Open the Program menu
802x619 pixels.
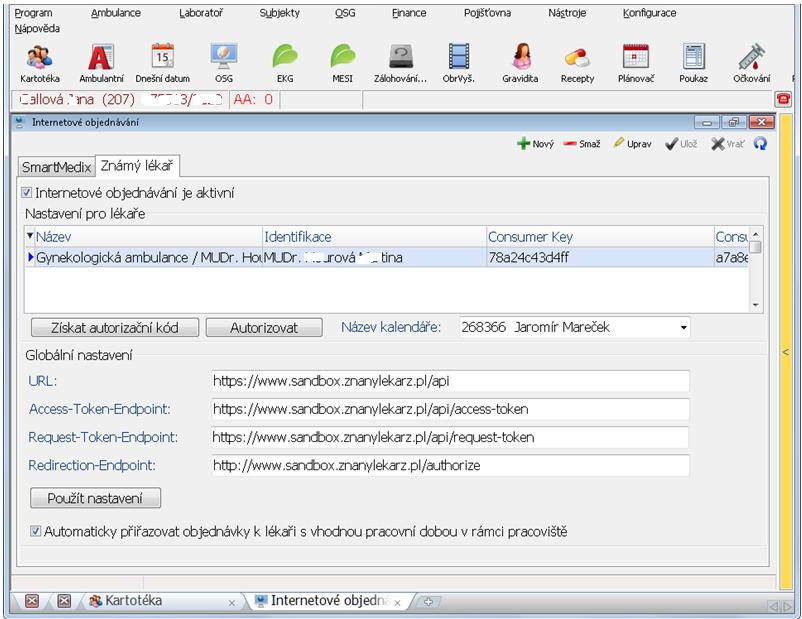point(33,13)
